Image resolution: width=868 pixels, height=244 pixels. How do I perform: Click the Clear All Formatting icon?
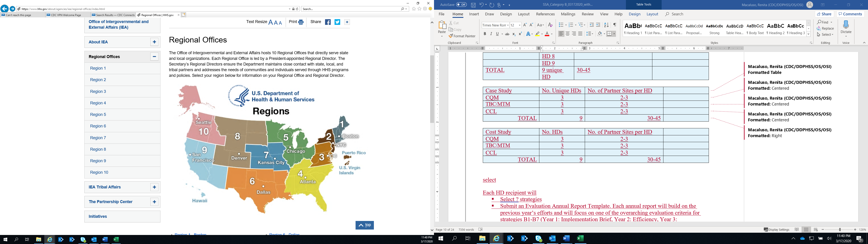(x=550, y=25)
